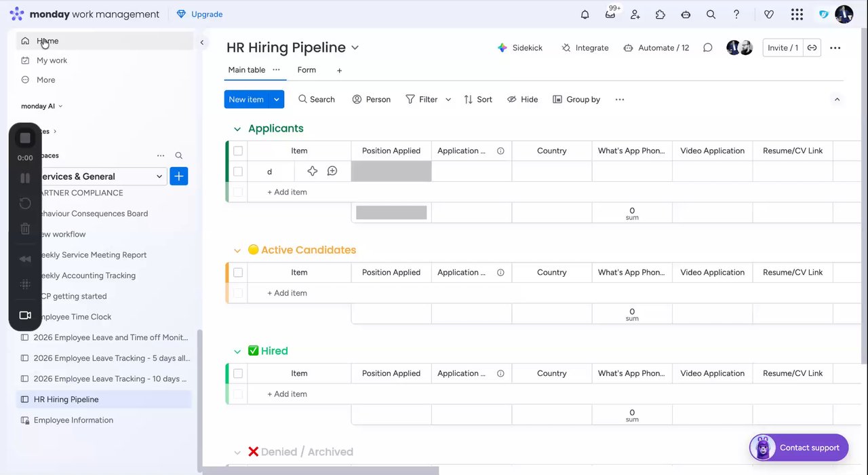The height and width of the screenshot is (475, 868).
Task: Open New item dropdown arrow
Action: tap(276, 99)
